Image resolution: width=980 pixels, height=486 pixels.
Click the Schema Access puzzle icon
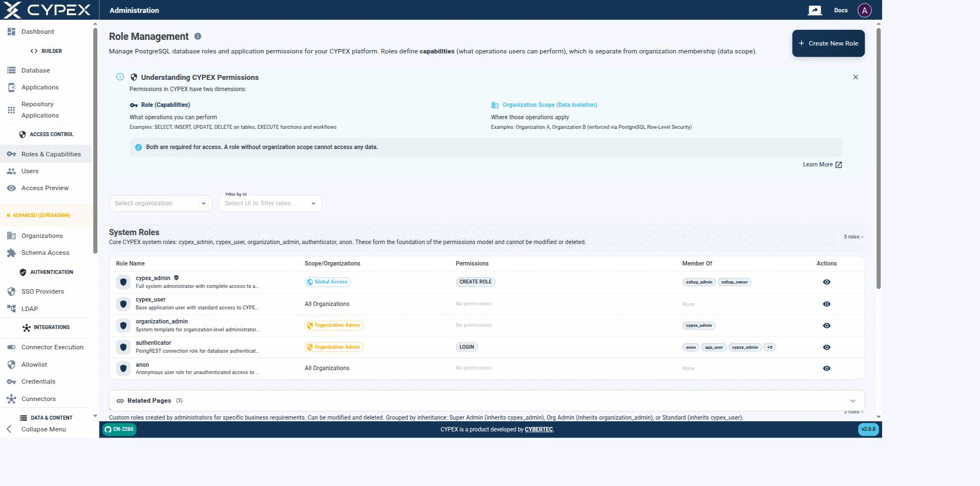[x=11, y=253]
